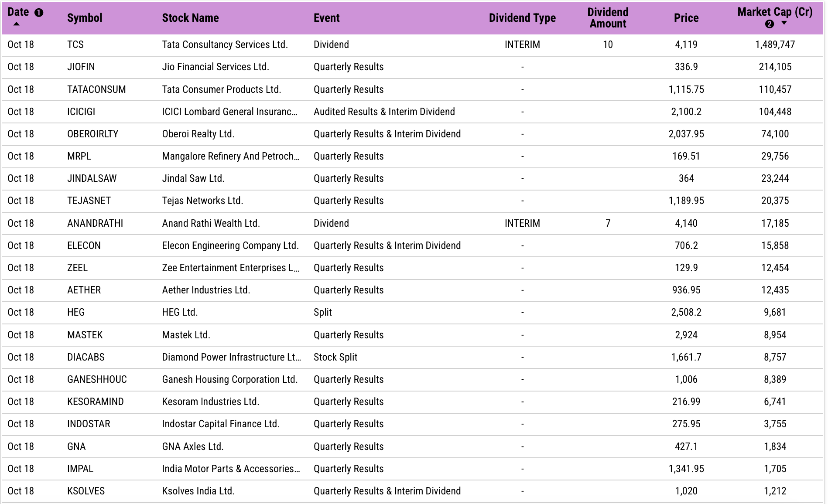Click the price value 1,341.95
This screenshot has height=504, width=828.
[686, 469]
